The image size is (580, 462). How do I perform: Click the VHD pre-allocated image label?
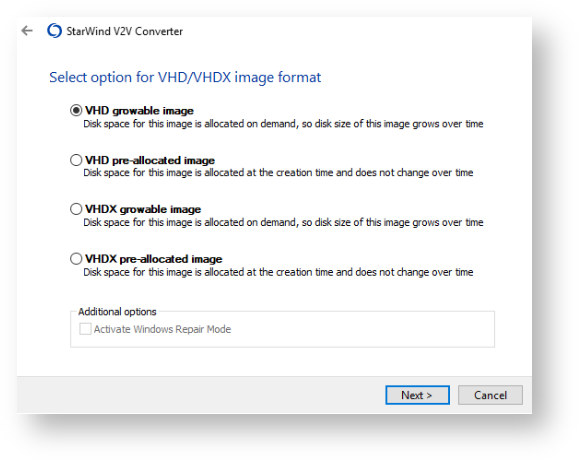[x=150, y=160]
